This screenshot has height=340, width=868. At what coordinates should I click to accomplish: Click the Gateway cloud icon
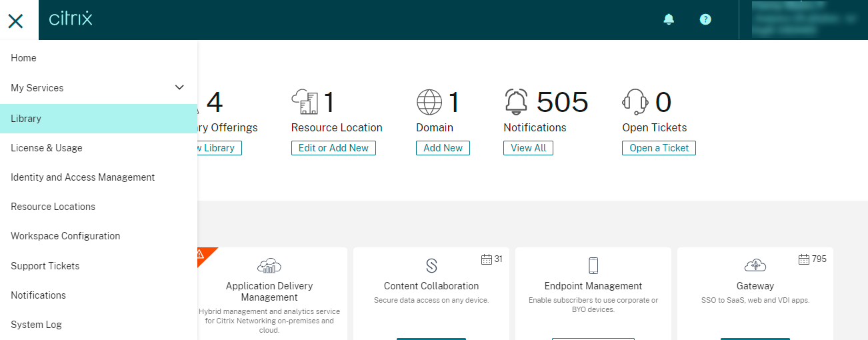755,265
